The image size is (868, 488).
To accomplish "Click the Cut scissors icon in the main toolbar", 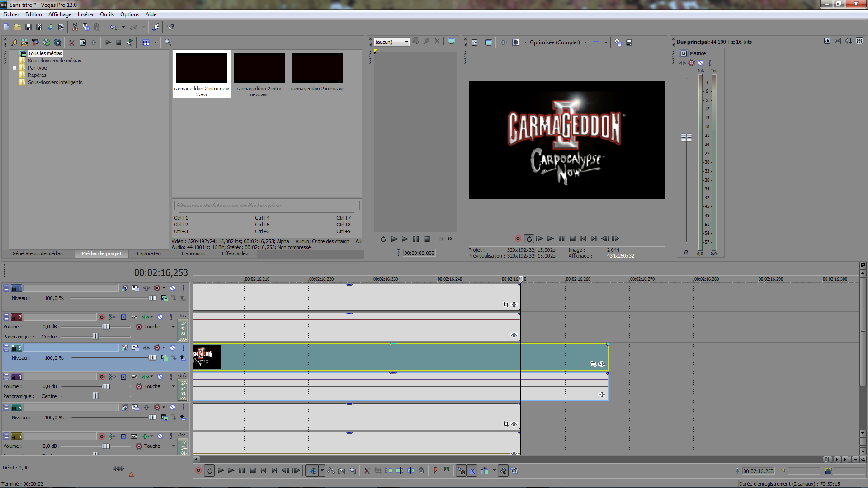I will (x=75, y=28).
